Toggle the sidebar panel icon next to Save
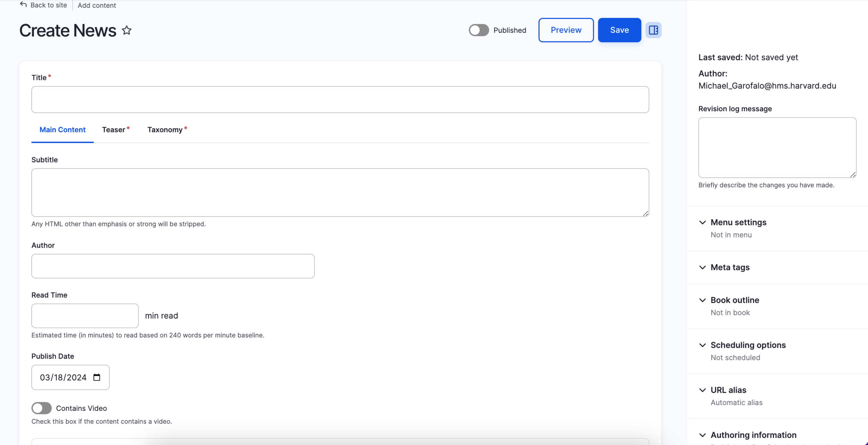Viewport: 868px width, 445px height. 653,30
